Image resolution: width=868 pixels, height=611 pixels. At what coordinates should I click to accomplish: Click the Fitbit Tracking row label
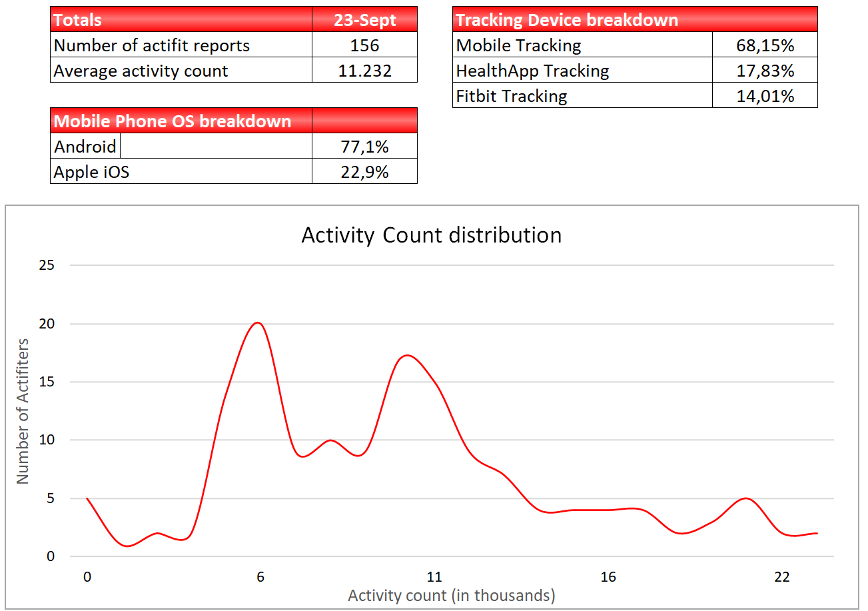coord(582,96)
